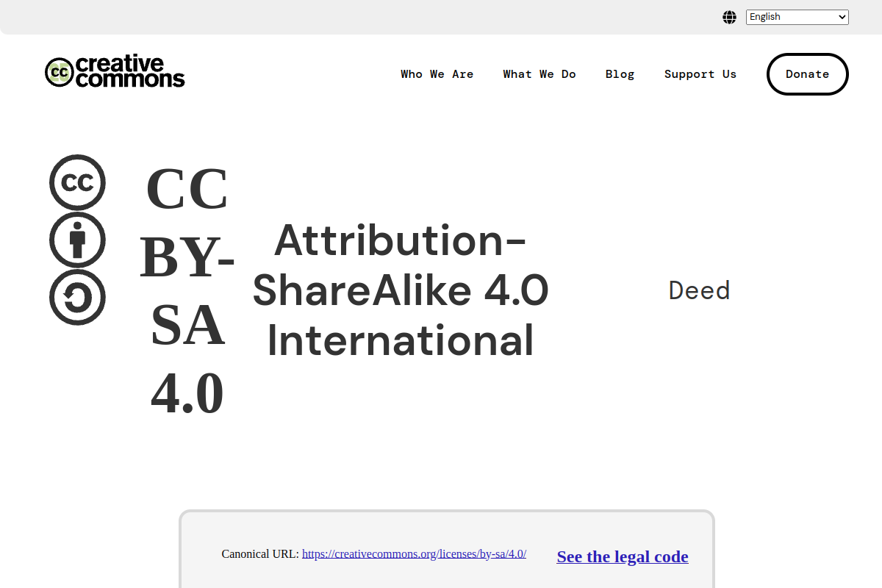Open the English language dropdown

(797, 17)
